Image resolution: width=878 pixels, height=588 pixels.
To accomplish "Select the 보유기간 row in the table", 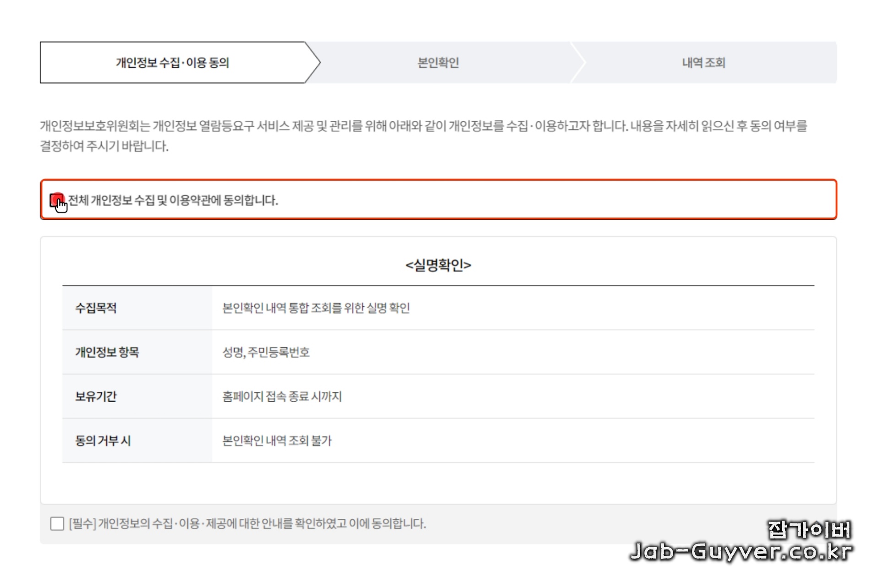I will tap(94, 397).
